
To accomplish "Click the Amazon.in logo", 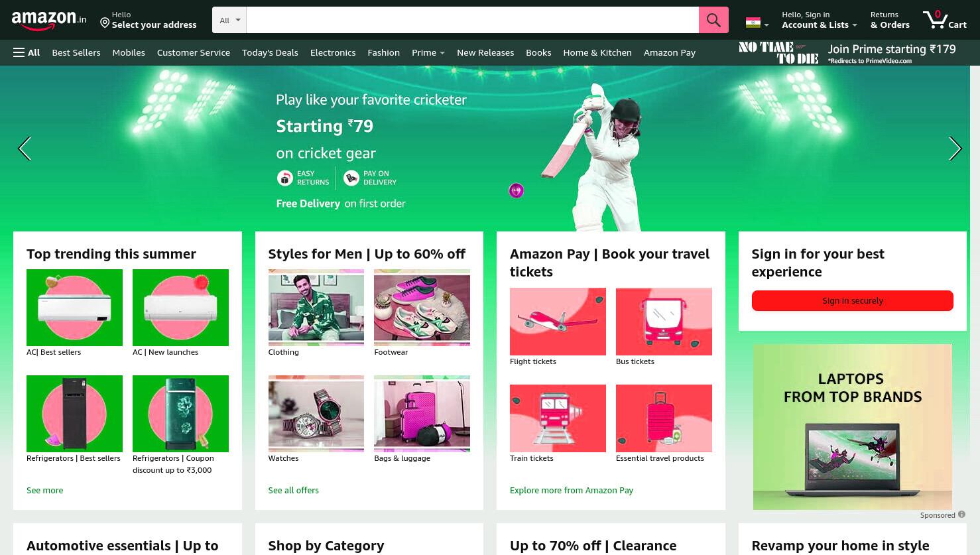I will point(48,20).
